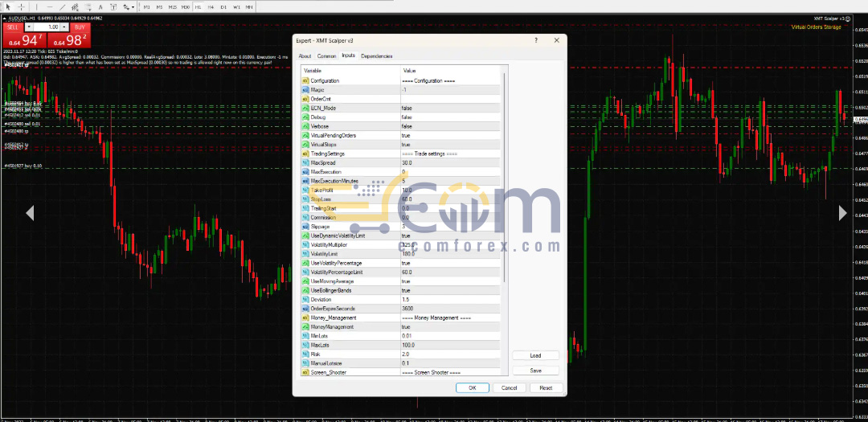Image resolution: width=868 pixels, height=422 pixels.
Task: Switch chart to M1 timeframe
Action: point(147,7)
